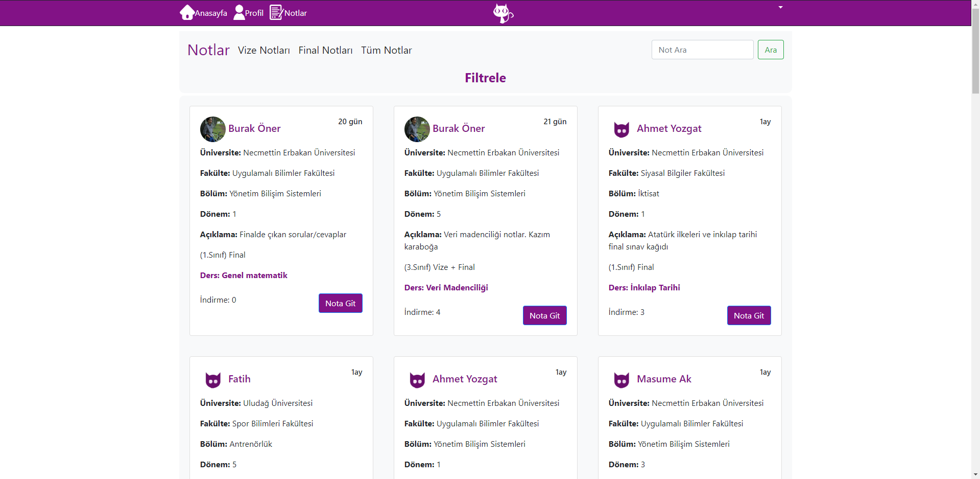Screen dimensions: 980x479
Task: Open Masume Ak's profile link
Action: [664, 379]
